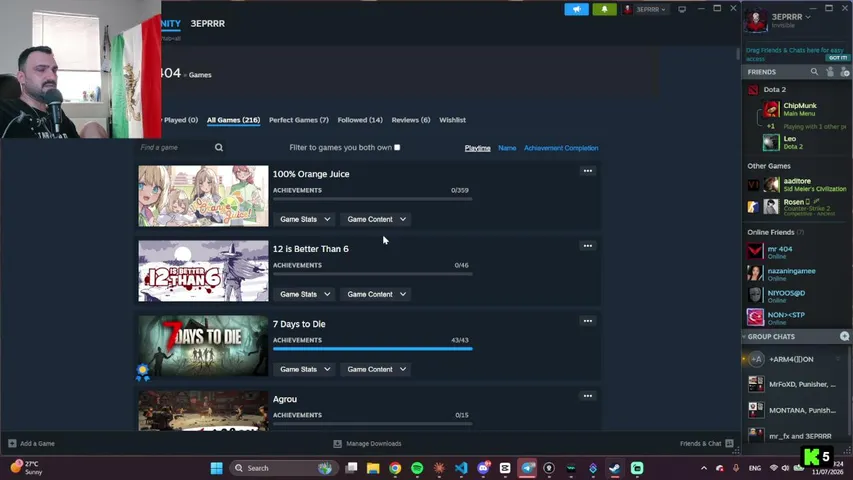Screen dimensions: 853x480
Task: Click the 100% Orange Juice achievements progress bar
Action: tap(373, 199)
